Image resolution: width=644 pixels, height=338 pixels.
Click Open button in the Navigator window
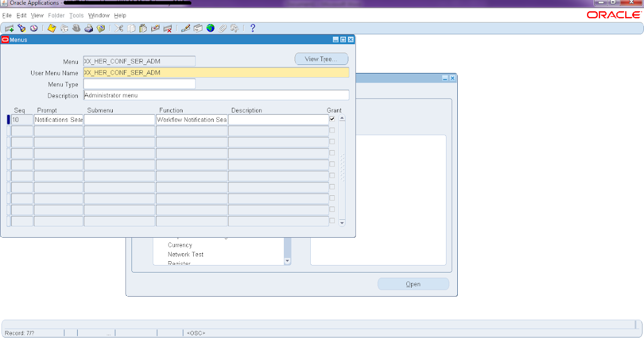(x=413, y=284)
